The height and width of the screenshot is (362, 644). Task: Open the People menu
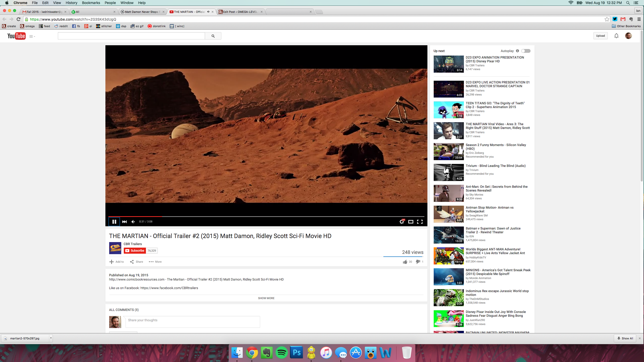click(x=110, y=3)
